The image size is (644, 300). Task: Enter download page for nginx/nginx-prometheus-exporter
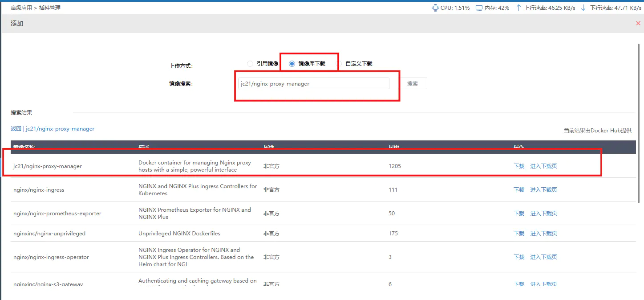[x=543, y=214]
